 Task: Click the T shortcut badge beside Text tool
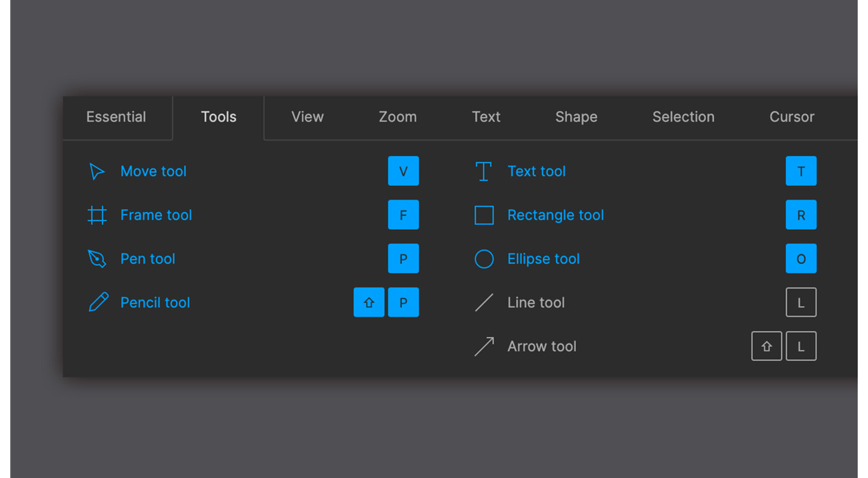801,171
